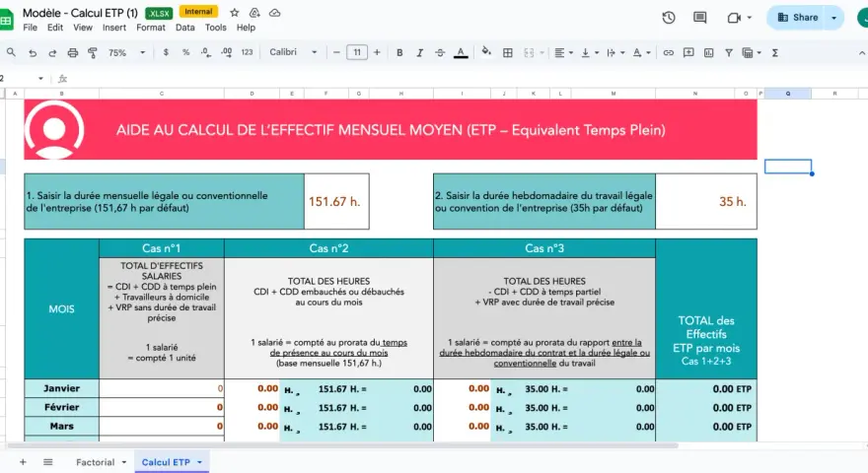The height and width of the screenshot is (473, 868).
Task: Toggle italic formatting
Action: [419, 52]
